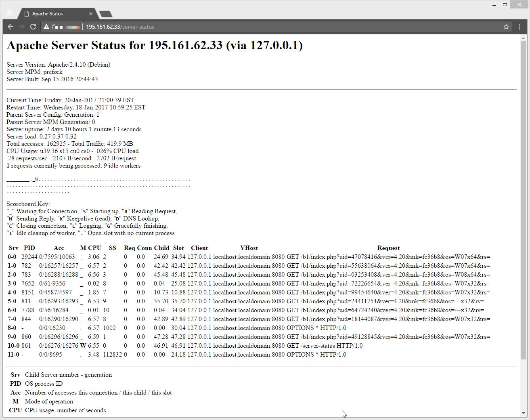530x420 pixels.
Task: Click the Restart Time line
Action: coord(76,107)
